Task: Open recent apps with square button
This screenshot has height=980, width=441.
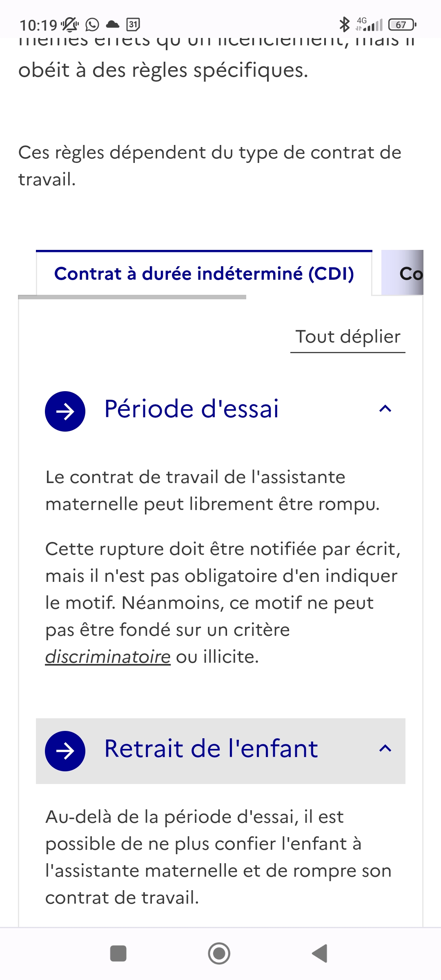Action: point(118,953)
